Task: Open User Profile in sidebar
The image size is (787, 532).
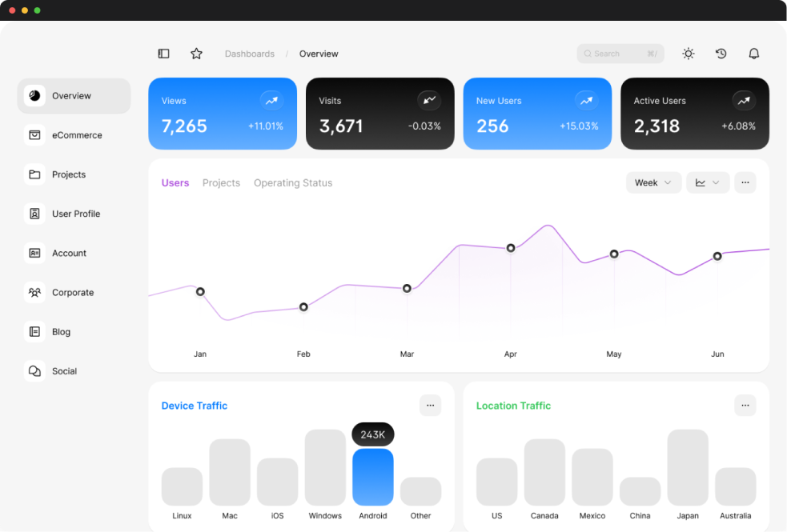Action: [75, 214]
